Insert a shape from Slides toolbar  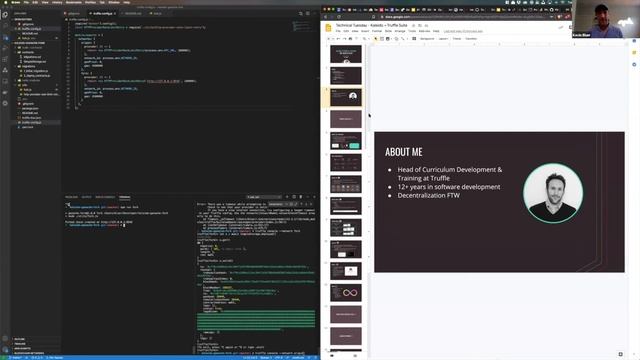(396, 39)
